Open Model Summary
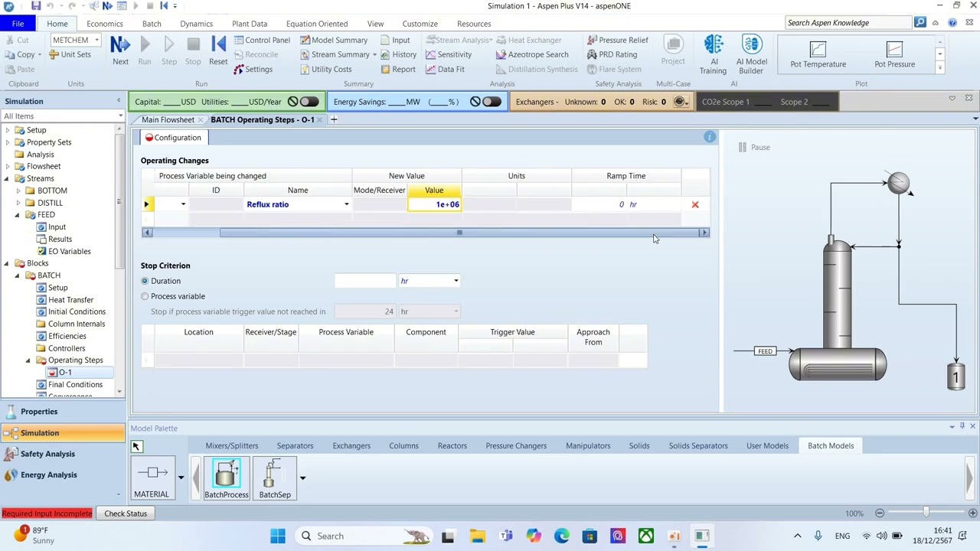 pos(334,40)
